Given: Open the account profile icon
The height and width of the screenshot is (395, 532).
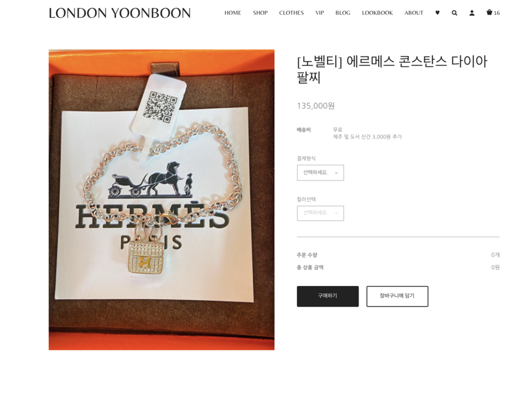Looking at the screenshot, I should [x=471, y=13].
